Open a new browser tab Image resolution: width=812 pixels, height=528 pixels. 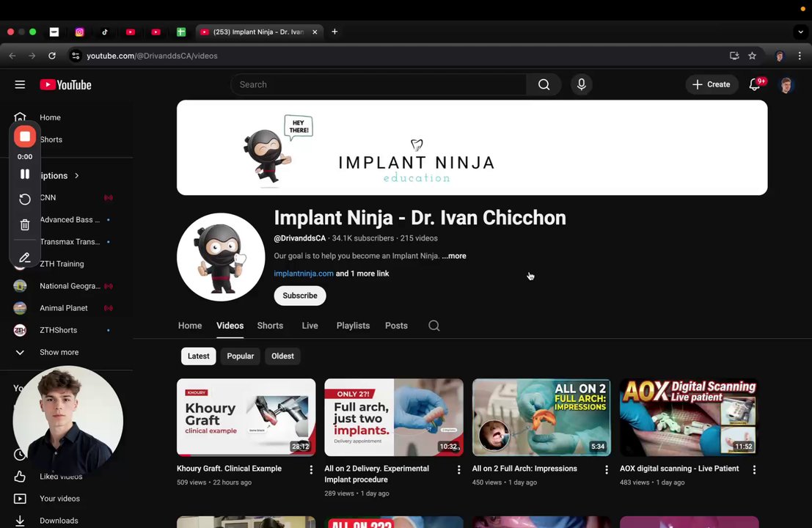[334, 32]
